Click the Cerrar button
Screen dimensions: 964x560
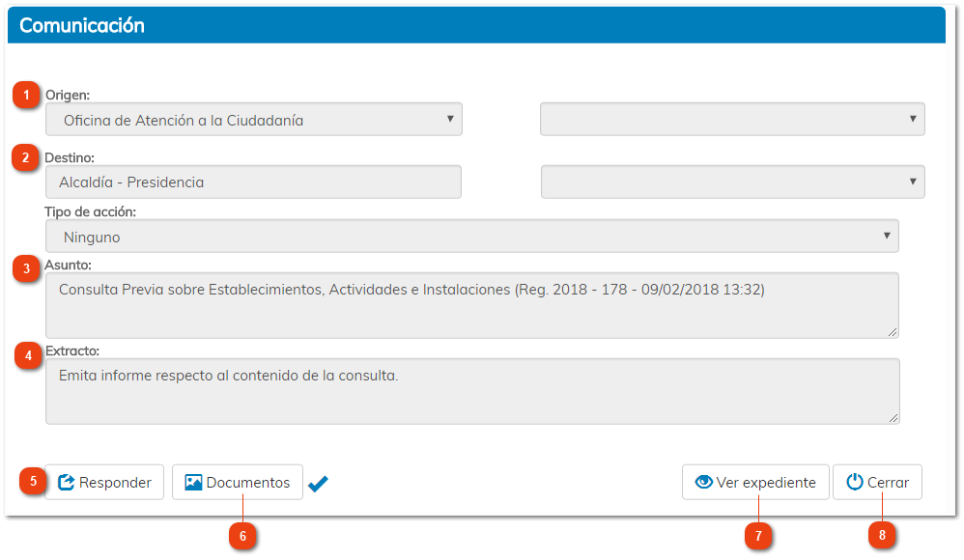tap(877, 482)
